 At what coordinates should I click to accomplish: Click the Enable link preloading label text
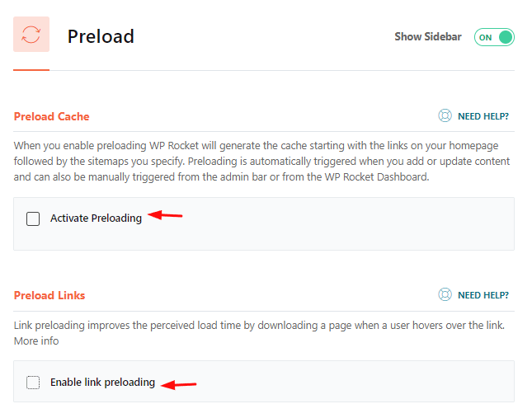102,383
